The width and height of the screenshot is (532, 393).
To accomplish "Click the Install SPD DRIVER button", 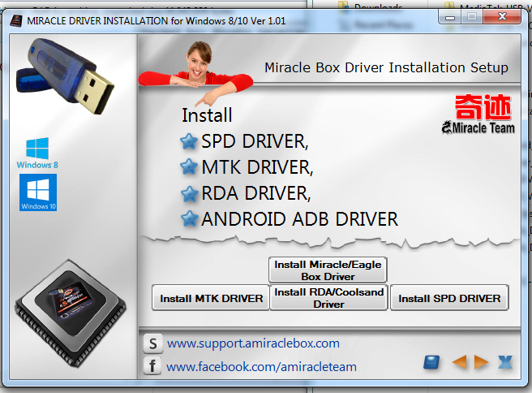I will pos(449,298).
